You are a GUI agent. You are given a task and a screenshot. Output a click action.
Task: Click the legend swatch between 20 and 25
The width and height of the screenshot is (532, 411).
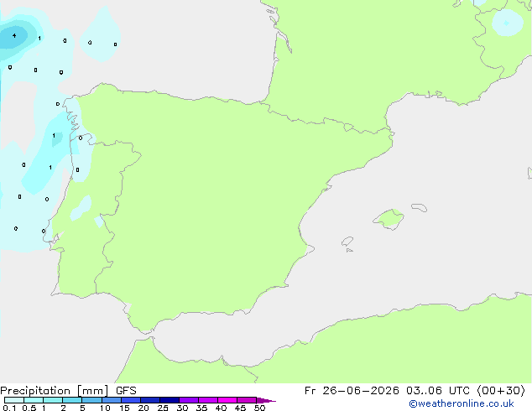(150, 400)
